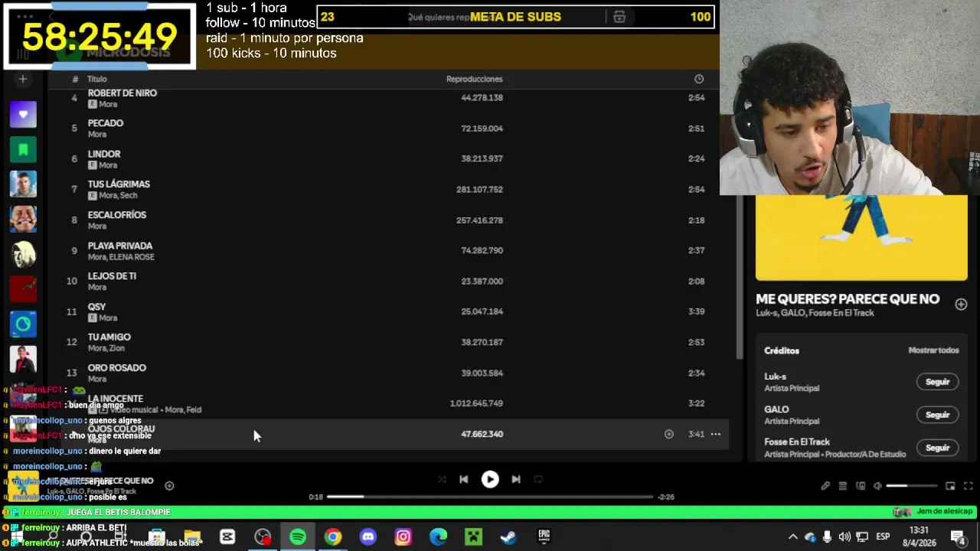Create new playlist with plus icon
This screenshot has height=551, width=980.
pos(23,79)
